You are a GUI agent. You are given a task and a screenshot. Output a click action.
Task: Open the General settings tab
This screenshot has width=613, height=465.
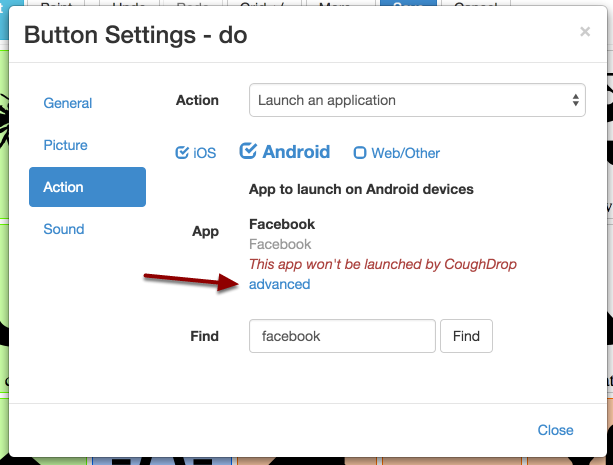tap(68, 103)
